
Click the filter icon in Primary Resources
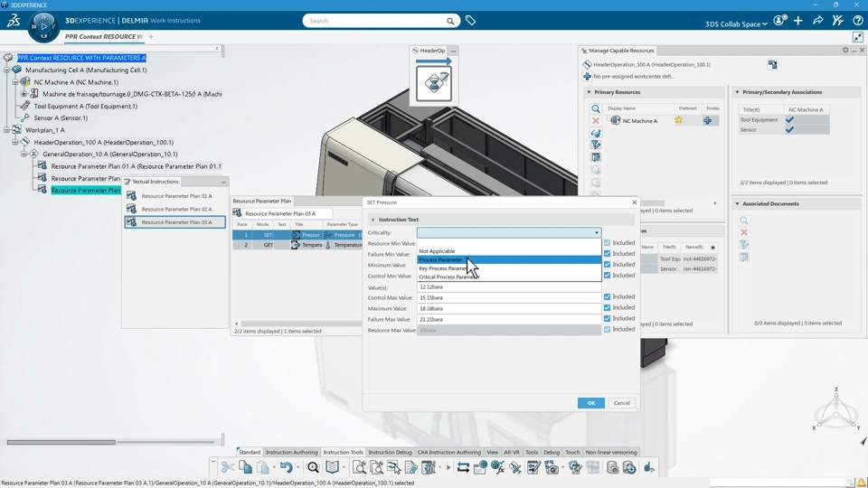596,145
